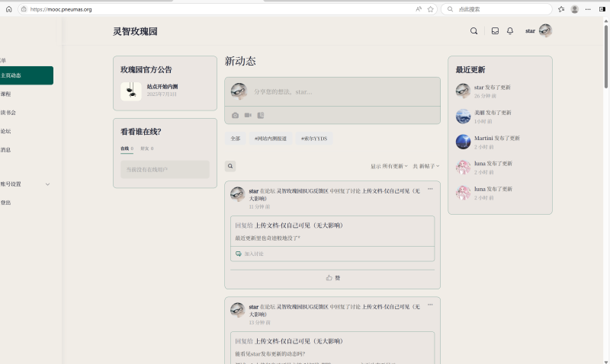Click the thumbs-up 赞 button on first post
Viewport: 610px width, 364px height.
point(332,278)
